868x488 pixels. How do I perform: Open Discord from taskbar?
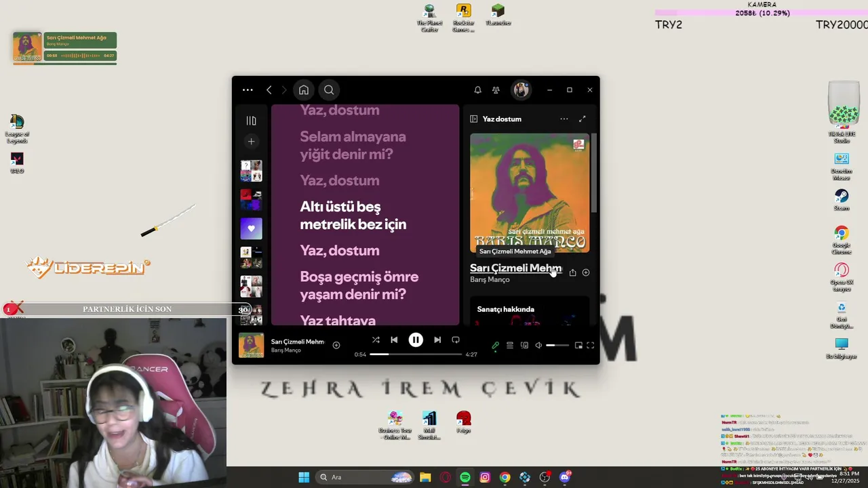point(565,477)
